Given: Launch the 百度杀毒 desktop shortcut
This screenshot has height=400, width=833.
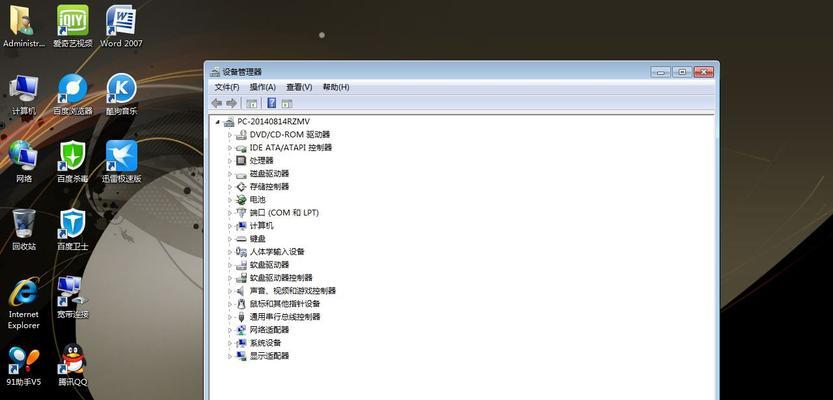Looking at the screenshot, I should point(73,162).
